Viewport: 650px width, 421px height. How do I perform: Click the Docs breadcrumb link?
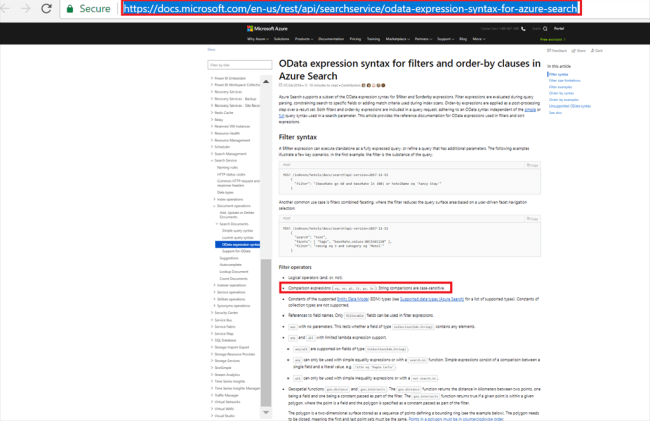click(211, 50)
